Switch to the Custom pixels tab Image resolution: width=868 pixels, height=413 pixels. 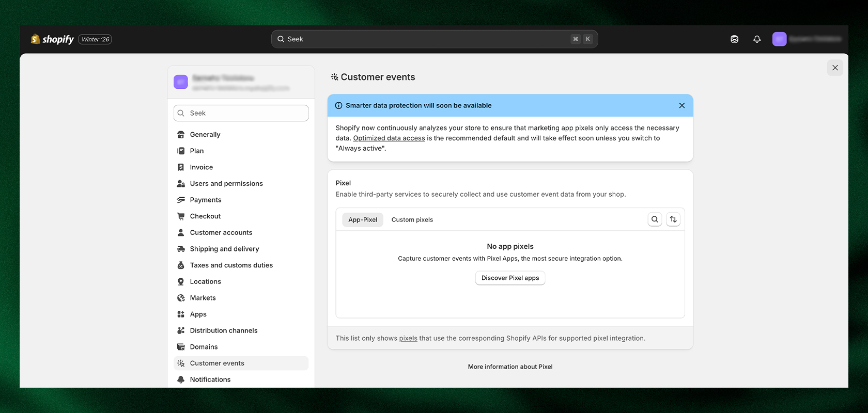pyautogui.click(x=412, y=219)
